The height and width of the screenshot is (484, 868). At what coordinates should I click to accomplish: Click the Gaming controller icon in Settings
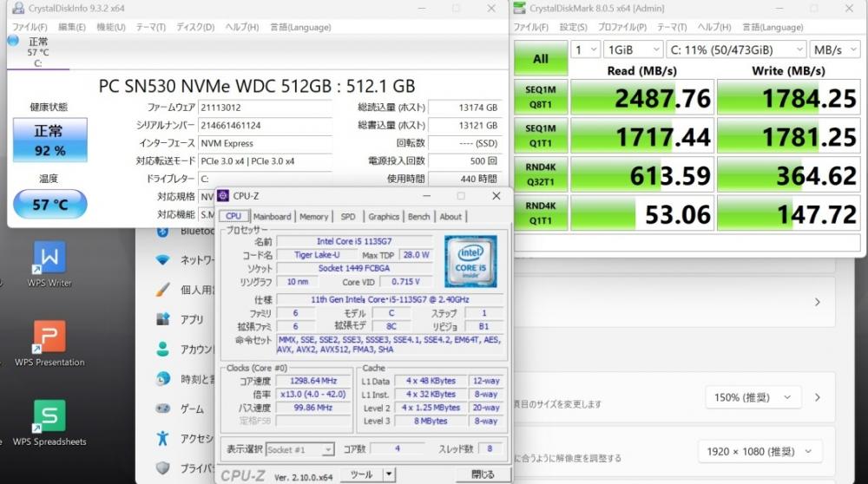(163, 409)
